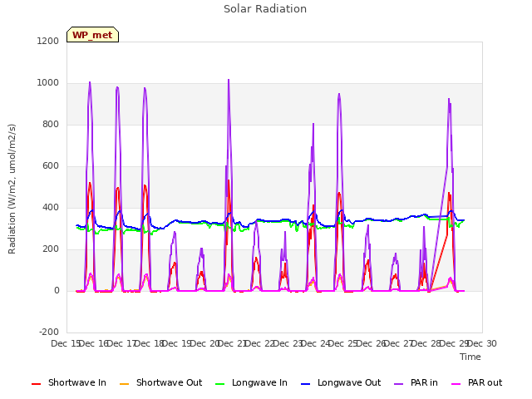Click the 400 y-axis tick label

point(51,207)
